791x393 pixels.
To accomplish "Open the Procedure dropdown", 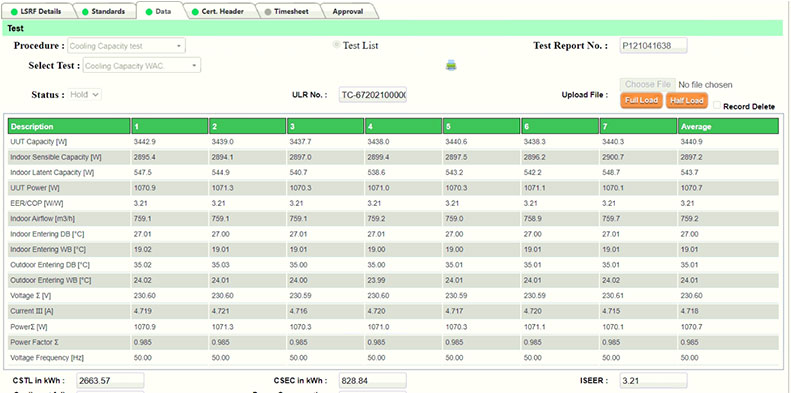I will pyautogui.click(x=126, y=46).
